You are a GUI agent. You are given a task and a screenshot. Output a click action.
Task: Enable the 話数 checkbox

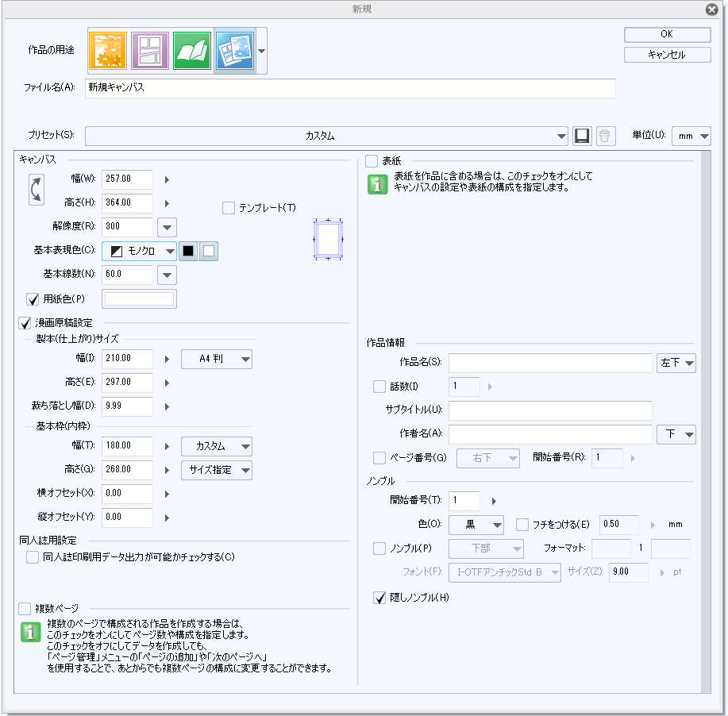click(x=379, y=387)
